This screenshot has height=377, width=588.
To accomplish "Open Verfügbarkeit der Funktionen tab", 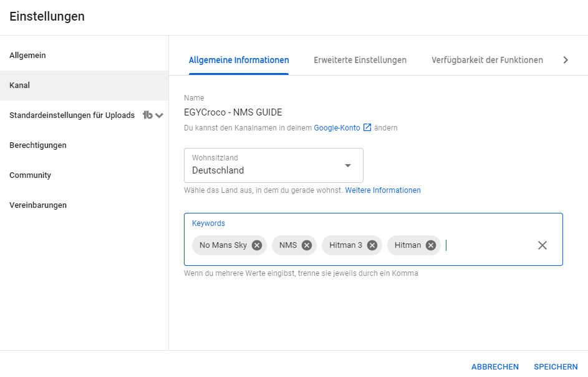I will click(x=487, y=60).
